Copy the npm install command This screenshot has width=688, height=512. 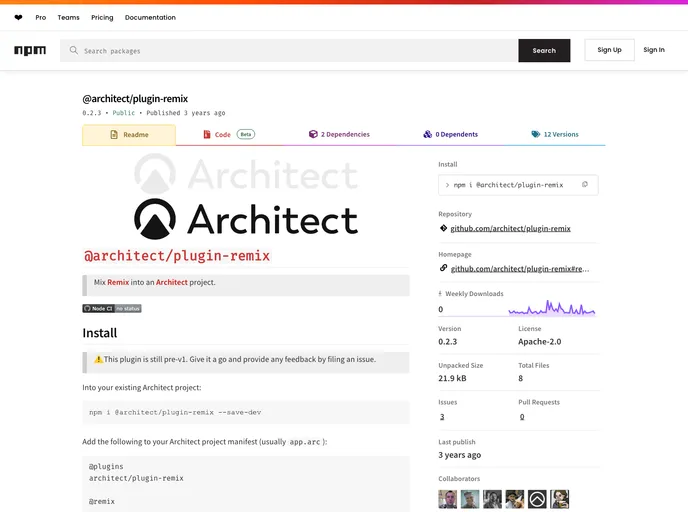(585, 184)
